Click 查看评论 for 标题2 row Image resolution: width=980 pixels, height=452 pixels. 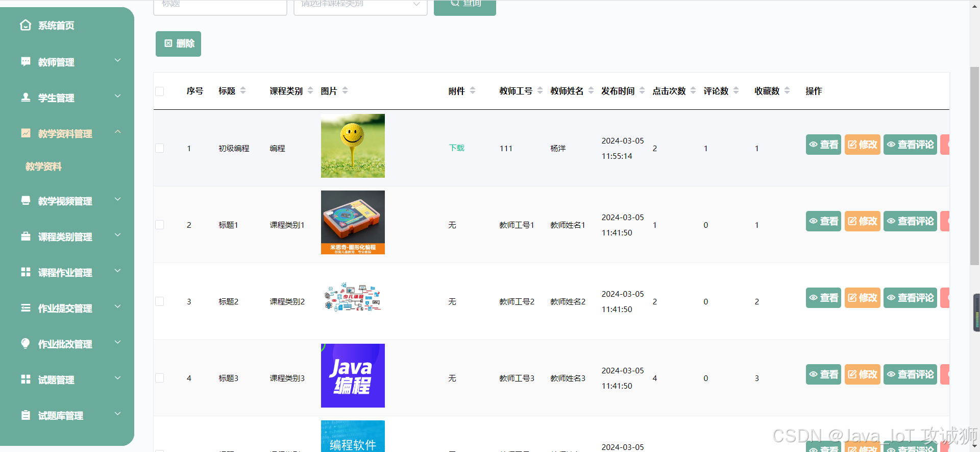point(910,298)
